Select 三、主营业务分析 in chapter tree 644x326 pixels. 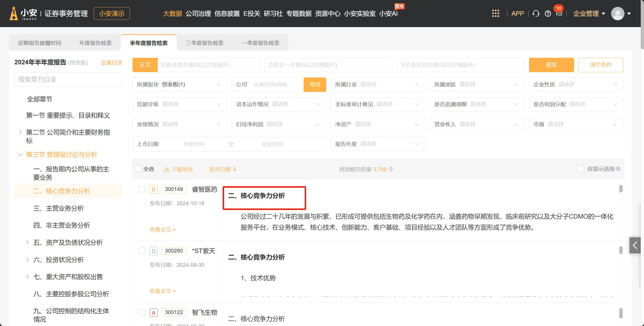[58, 208]
